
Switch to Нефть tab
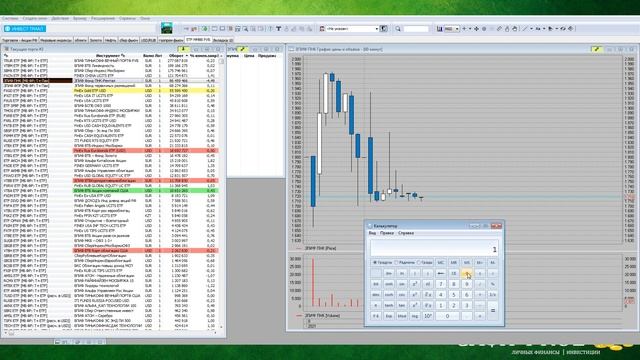tap(111, 40)
